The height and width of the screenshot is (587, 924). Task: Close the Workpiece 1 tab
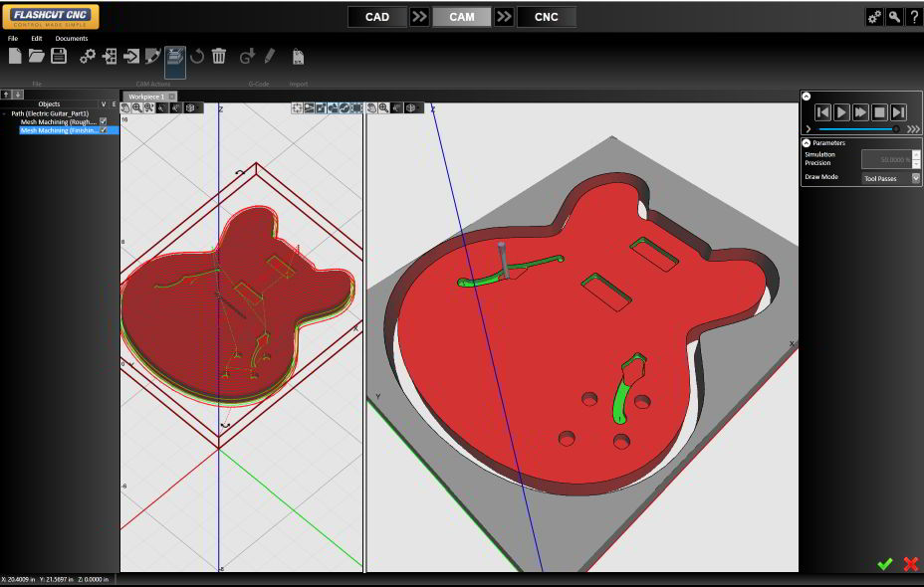click(x=172, y=97)
